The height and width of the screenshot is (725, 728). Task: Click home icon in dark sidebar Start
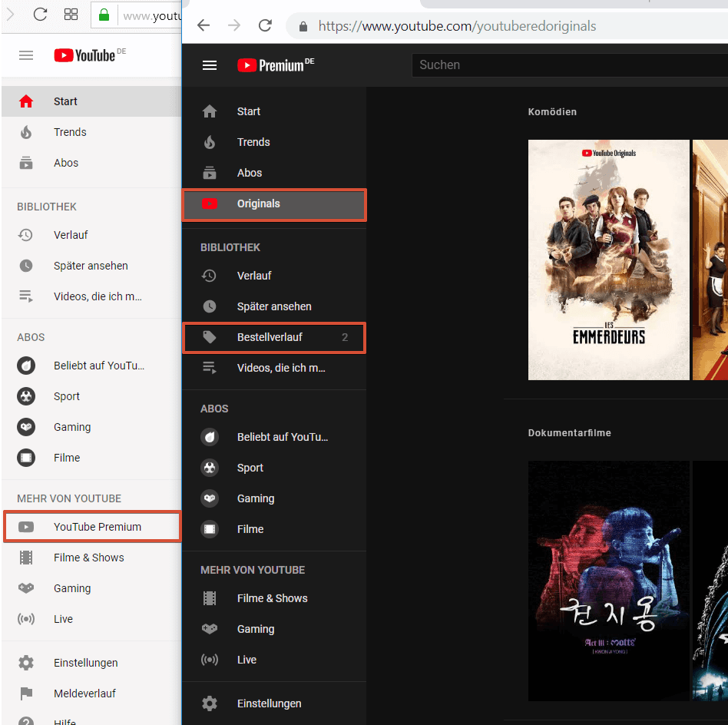coord(210,111)
